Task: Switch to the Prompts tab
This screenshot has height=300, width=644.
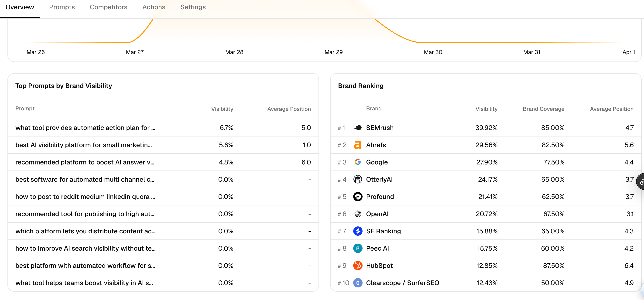Action: pyautogui.click(x=62, y=7)
